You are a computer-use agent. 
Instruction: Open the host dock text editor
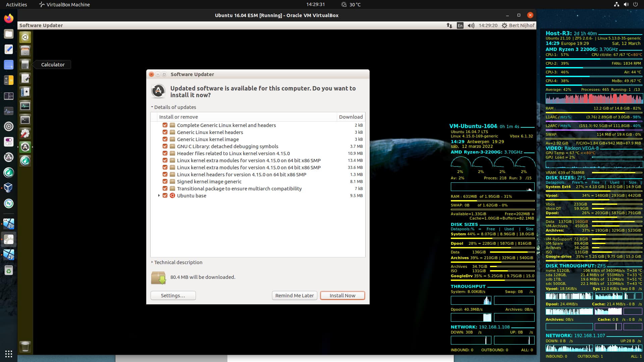click(x=9, y=49)
